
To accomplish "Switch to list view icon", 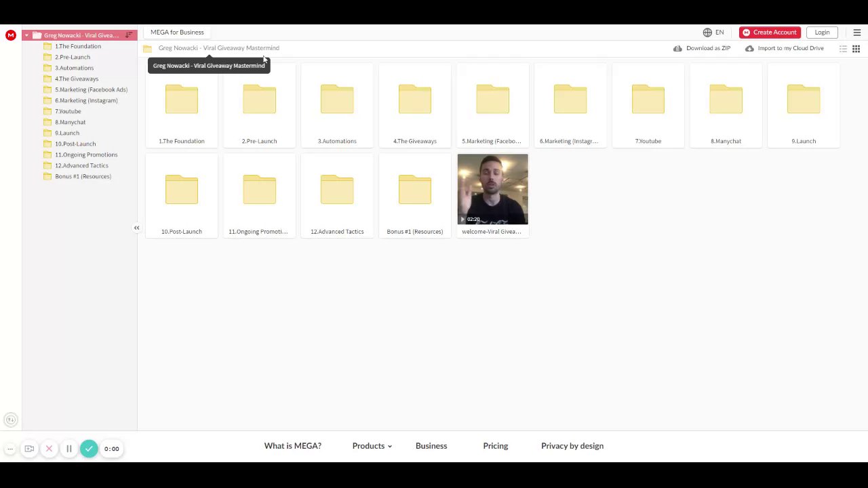I will [x=843, y=49].
